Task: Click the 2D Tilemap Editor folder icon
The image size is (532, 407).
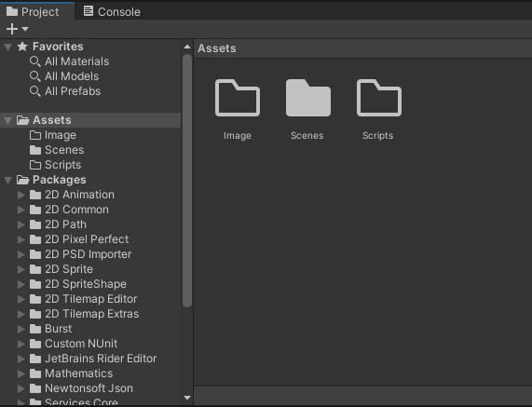Action: [35, 299]
